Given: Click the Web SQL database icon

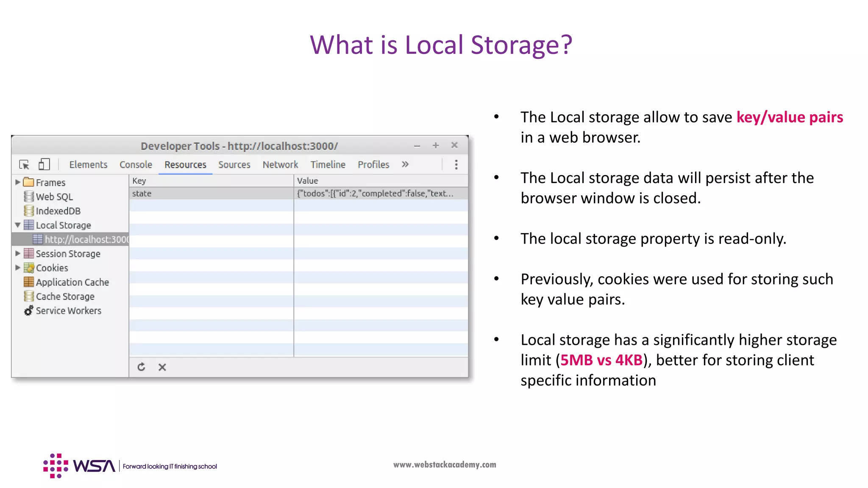Looking at the screenshot, I should click(x=28, y=197).
